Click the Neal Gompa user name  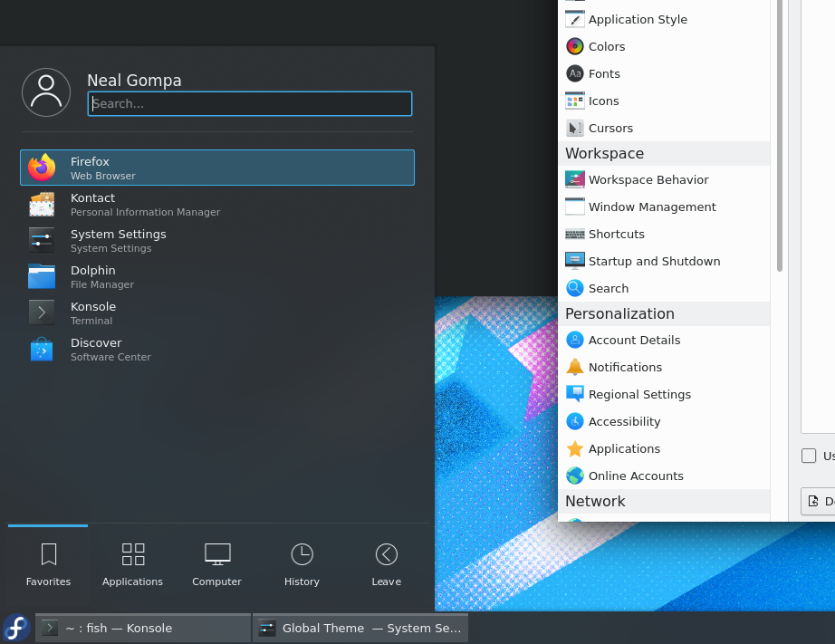tap(134, 80)
